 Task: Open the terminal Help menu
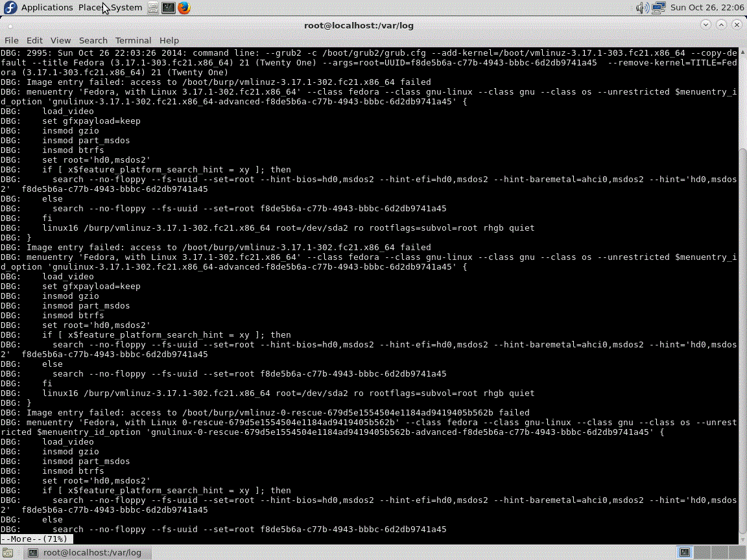(169, 40)
